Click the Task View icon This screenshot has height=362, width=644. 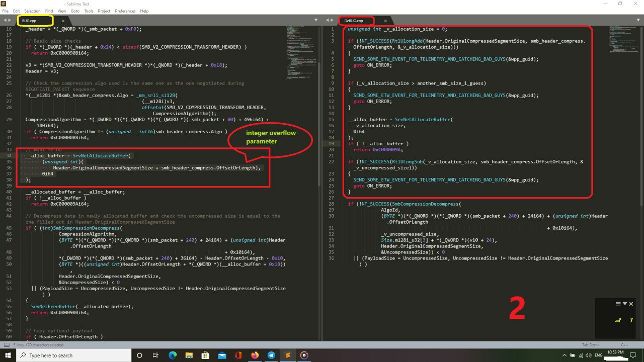(155, 355)
